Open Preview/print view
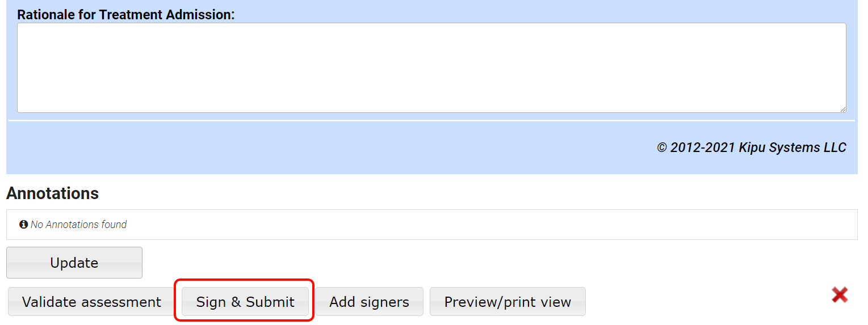The image size is (868, 325). coord(508,302)
